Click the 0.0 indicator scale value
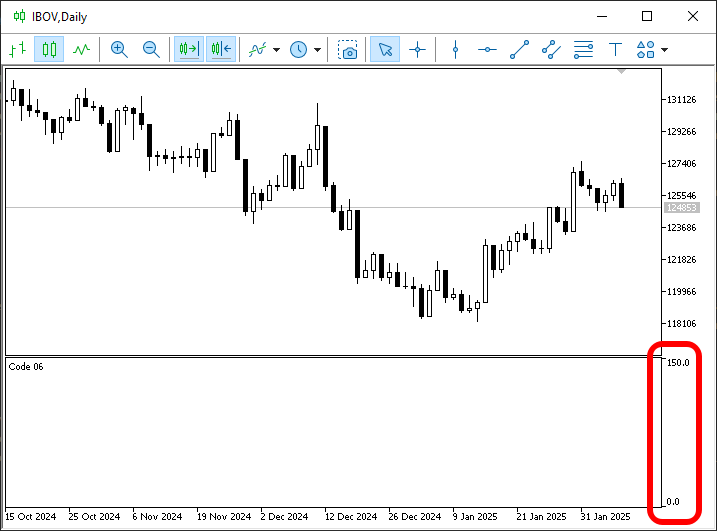 [673, 502]
